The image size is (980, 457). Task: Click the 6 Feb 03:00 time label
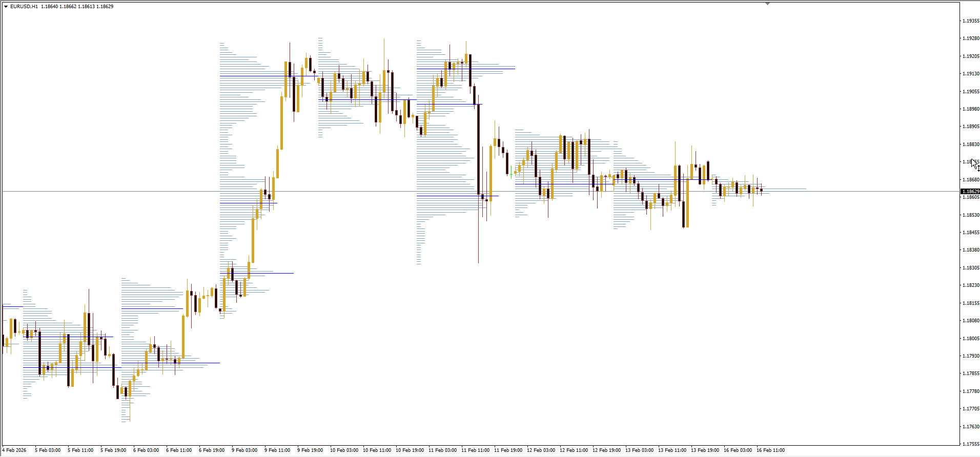pyautogui.click(x=146, y=450)
